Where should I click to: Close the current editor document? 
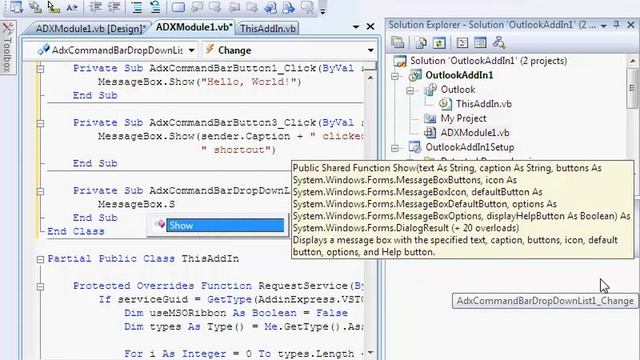370,27
